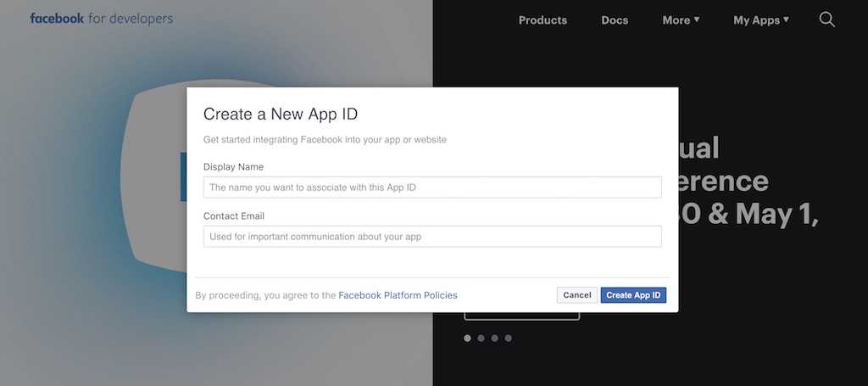Screen dimensions: 868x386
Task: Select the third carousel dot
Action: 494,338
